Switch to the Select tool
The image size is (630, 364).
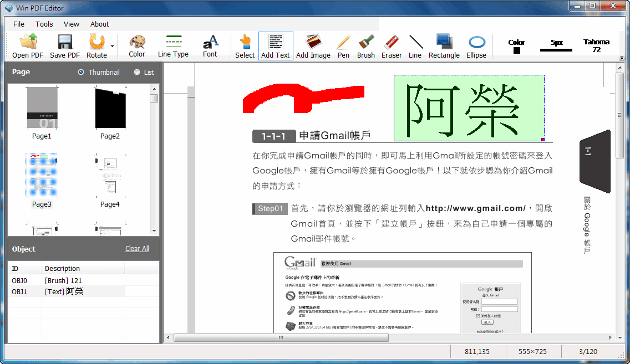click(245, 46)
